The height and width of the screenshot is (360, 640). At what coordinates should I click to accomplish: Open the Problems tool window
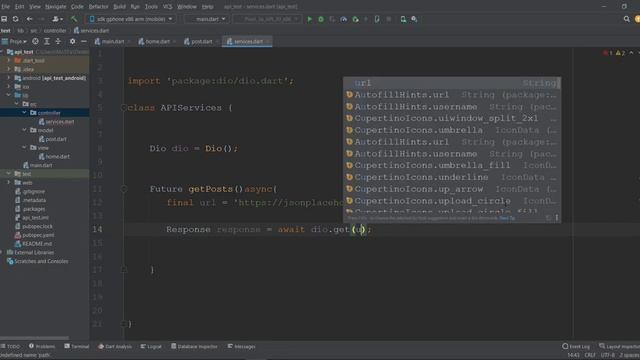[42, 346]
